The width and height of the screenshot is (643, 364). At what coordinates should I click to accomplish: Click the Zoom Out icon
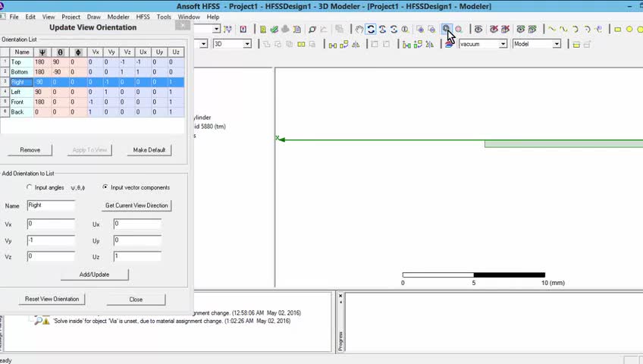[431, 30]
